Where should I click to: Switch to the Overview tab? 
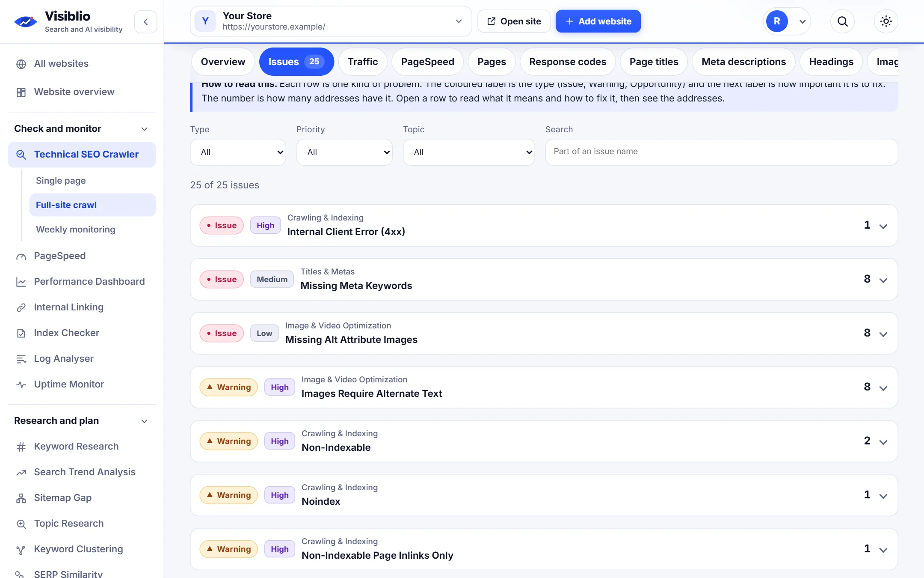click(x=223, y=62)
